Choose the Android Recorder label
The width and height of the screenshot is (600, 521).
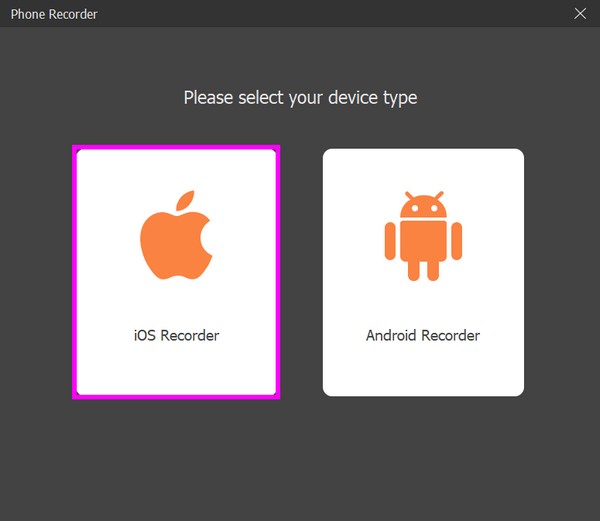(423, 335)
